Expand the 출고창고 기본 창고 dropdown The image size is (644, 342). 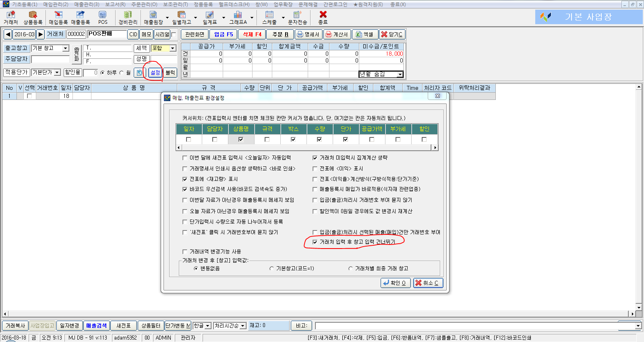pyautogui.click(x=66, y=48)
